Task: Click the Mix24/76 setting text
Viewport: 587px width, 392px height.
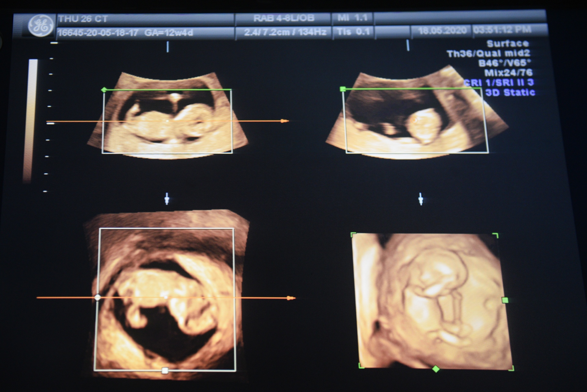Action: [x=508, y=73]
